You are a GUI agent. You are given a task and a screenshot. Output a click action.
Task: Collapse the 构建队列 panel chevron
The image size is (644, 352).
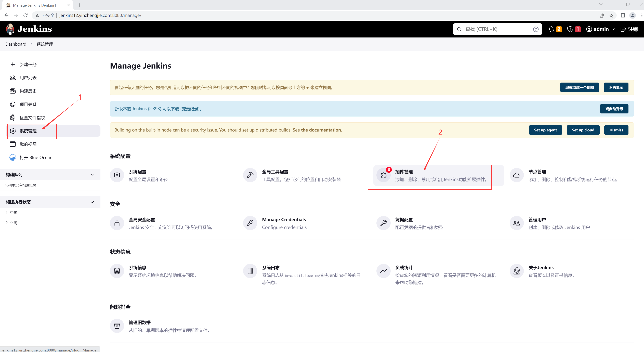coord(92,175)
